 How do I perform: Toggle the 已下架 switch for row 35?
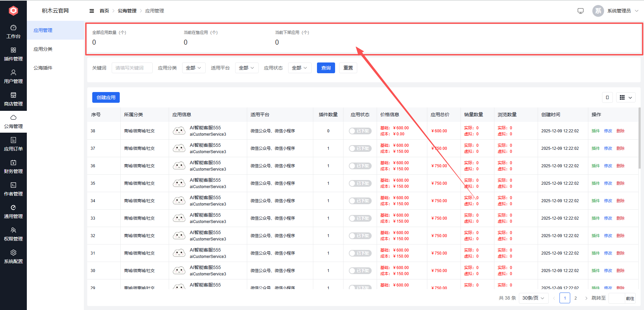click(360, 183)
